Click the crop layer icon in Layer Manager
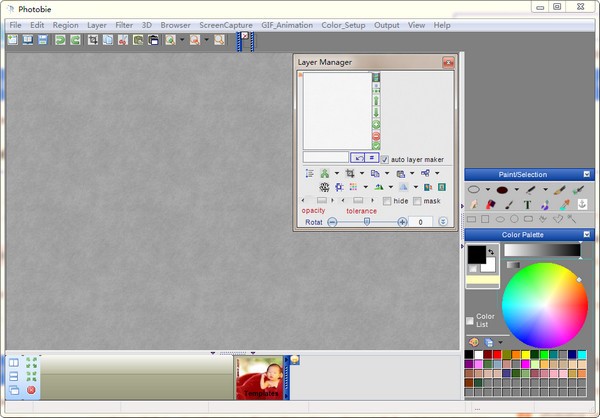600x418 pixels. click(350, 173)
